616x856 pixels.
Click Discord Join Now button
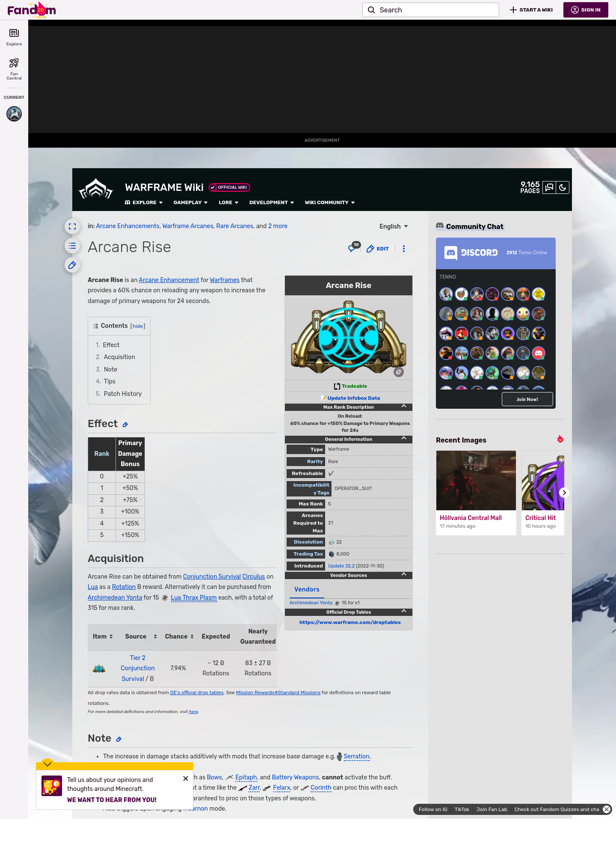[x=527, y=399]
